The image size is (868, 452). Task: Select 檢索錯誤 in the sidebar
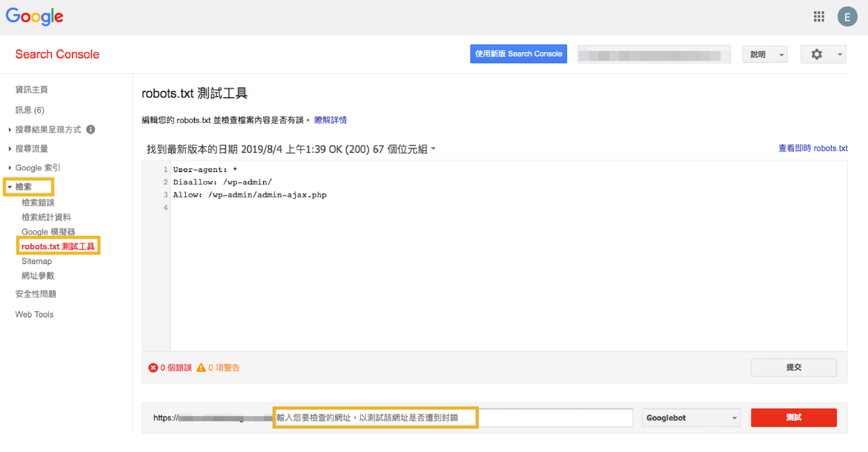38,202
